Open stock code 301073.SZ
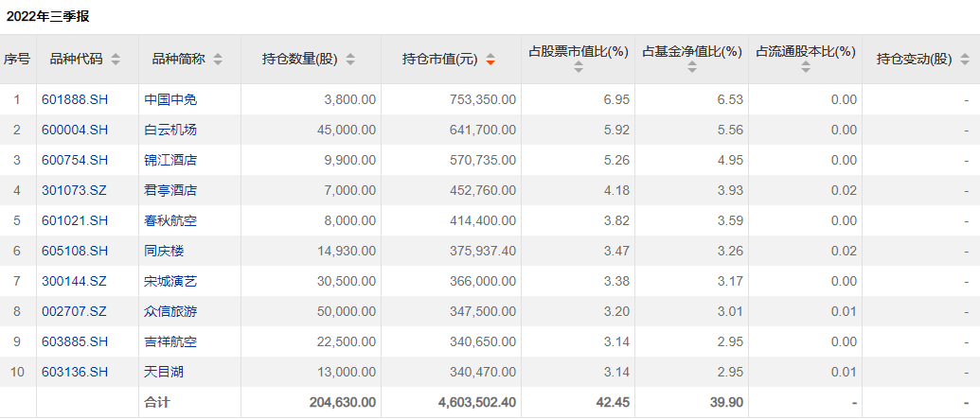This screenshot has width=980, height=419. pos(75,190)
